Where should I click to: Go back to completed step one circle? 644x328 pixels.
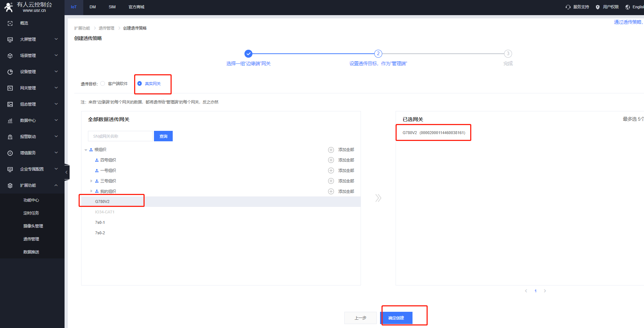[248, 54]
